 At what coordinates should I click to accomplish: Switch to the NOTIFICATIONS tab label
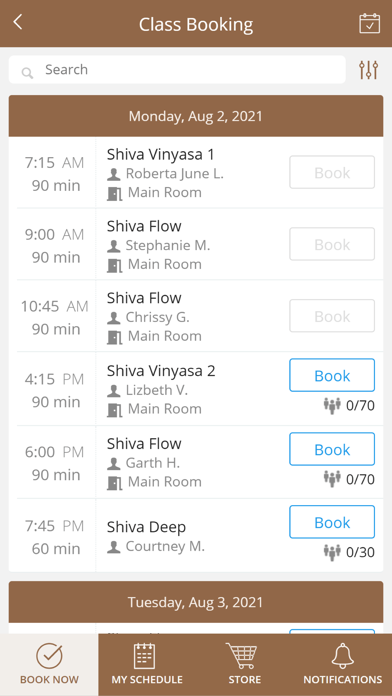[x=342, y=680]
